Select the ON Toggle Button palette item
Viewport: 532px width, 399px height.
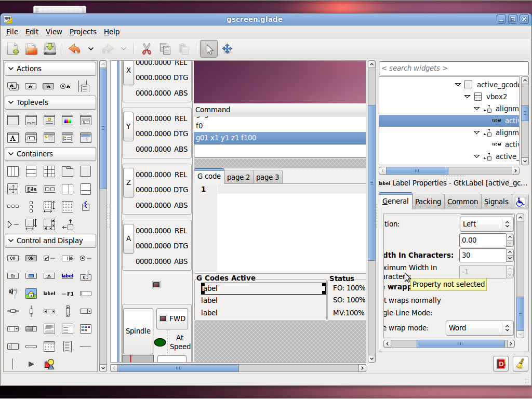(x=31, y=258)
